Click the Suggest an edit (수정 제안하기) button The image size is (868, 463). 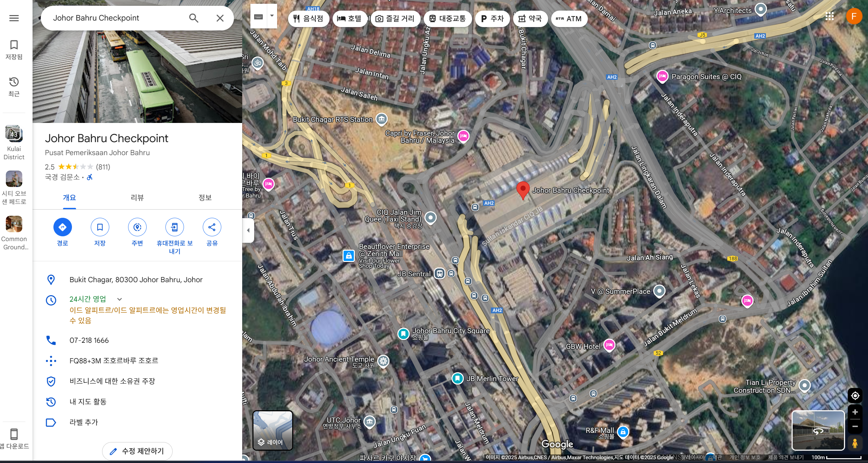tap(137, 451)
